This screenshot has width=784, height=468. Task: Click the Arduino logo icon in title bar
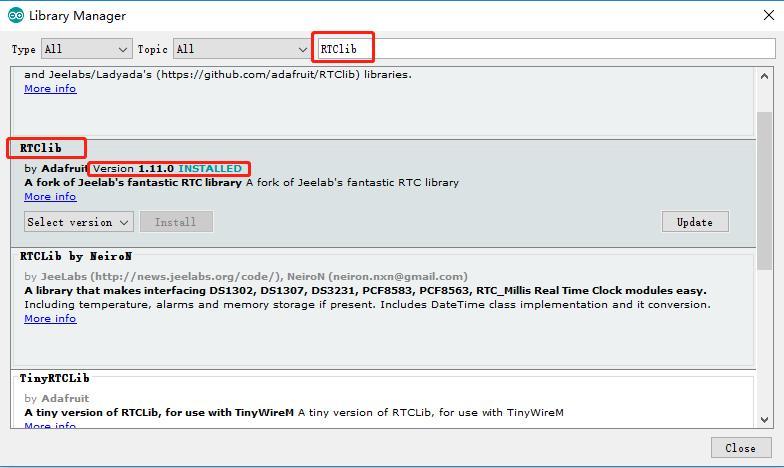pos(16,16)
